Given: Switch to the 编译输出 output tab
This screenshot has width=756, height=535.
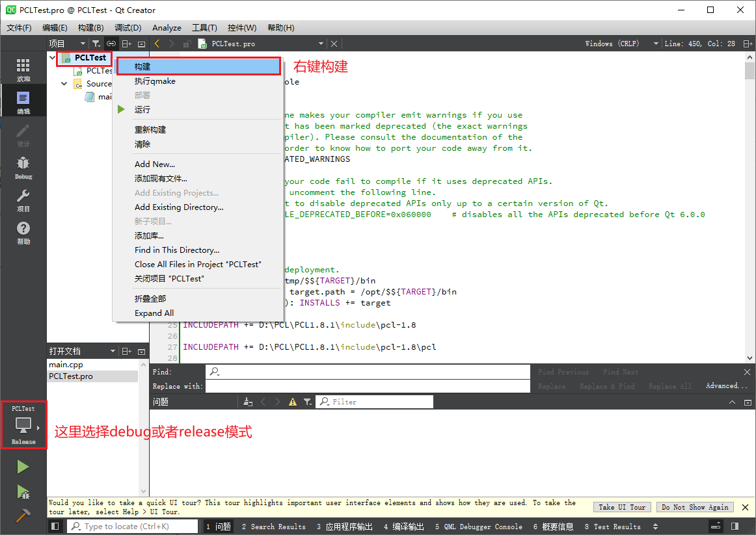Looking at the screenshot, I should [x=403, y=527].
